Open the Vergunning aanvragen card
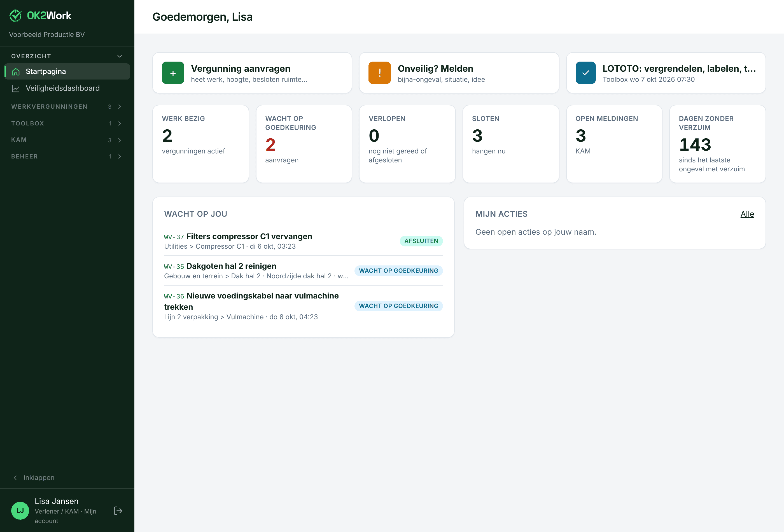This screenshot has height=532, width=784. [x=252, y=73]
